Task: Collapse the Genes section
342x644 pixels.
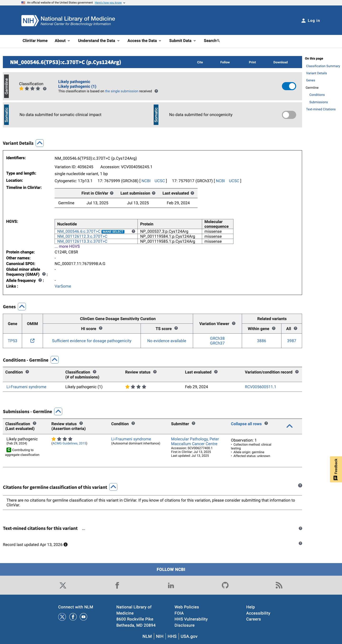Action: click(x=22, y=307)
